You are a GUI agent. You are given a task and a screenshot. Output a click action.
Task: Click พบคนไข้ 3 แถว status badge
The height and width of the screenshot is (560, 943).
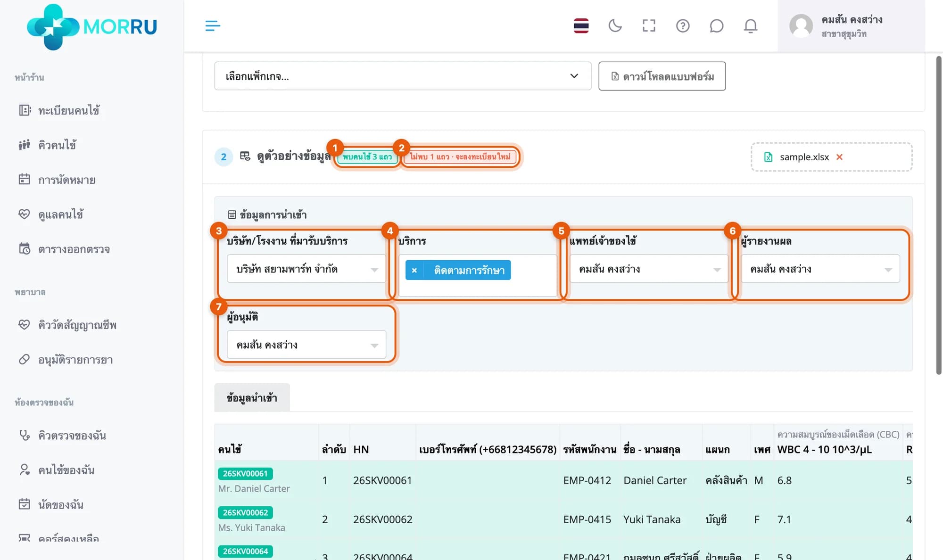pyautogui.click(x=367, y=156)
